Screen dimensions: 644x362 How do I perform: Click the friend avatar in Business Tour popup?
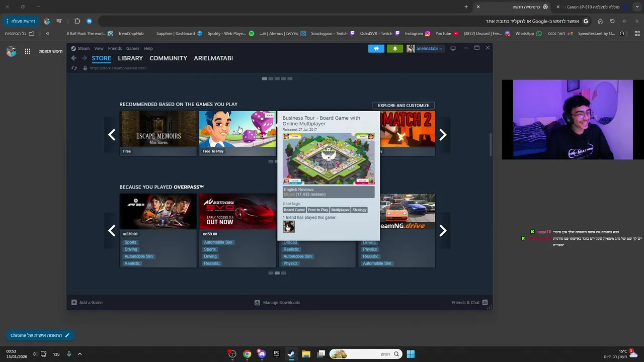click(289, 227)
